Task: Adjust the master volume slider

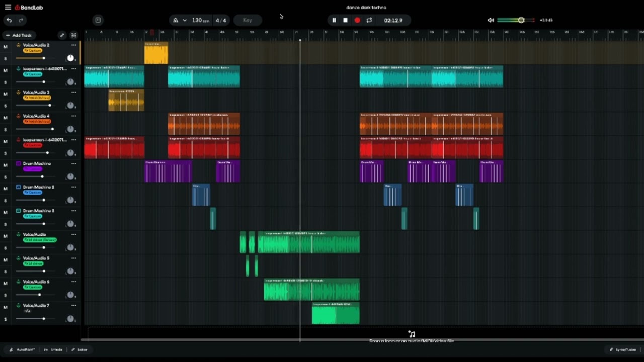Action: [x=516, y=20]
